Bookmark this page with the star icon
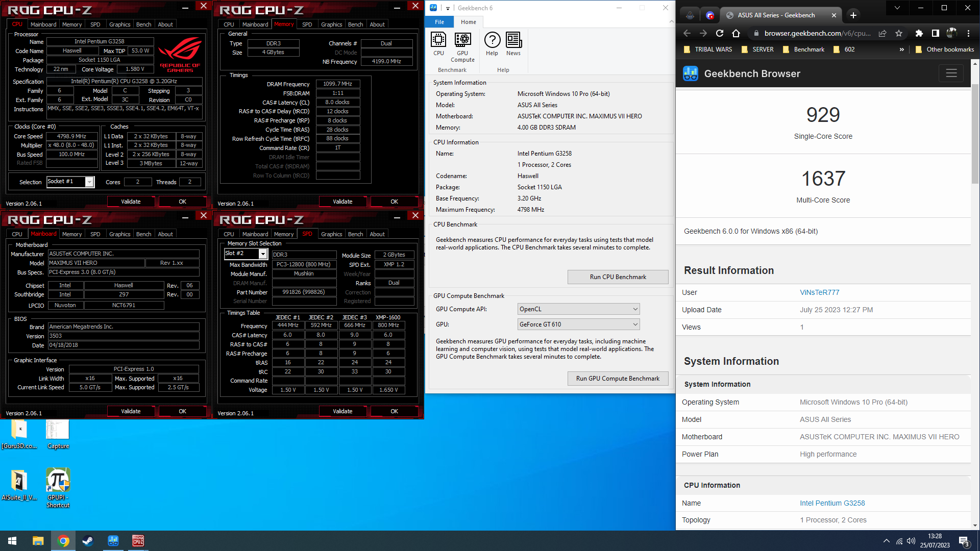The height and width of the screenshot is (551, 980). (x=899, y=33)
